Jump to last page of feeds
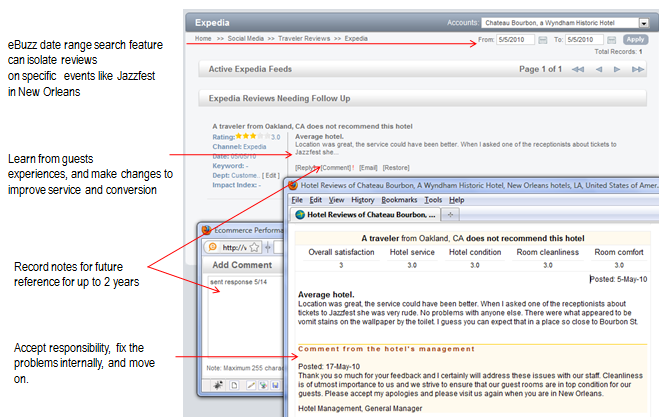Image resolution: width=659 pixels, height=419 pixels. [638, 69]
